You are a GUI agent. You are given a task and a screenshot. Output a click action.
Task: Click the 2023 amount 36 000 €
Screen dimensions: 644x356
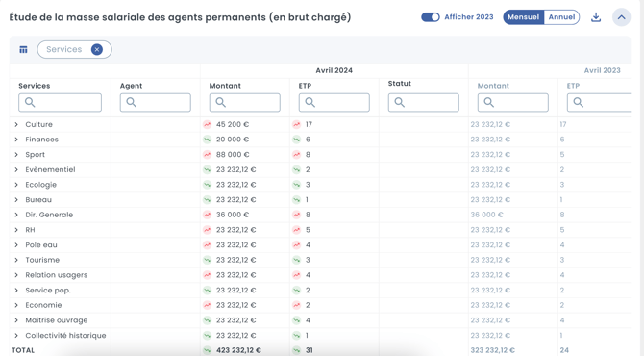coord(486,215)
